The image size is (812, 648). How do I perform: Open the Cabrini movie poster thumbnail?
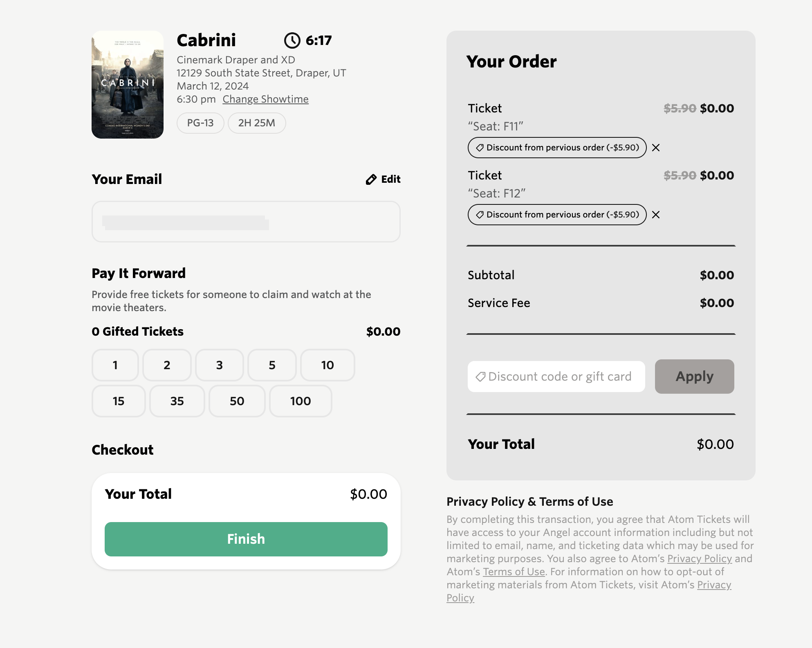pos(128,85)
